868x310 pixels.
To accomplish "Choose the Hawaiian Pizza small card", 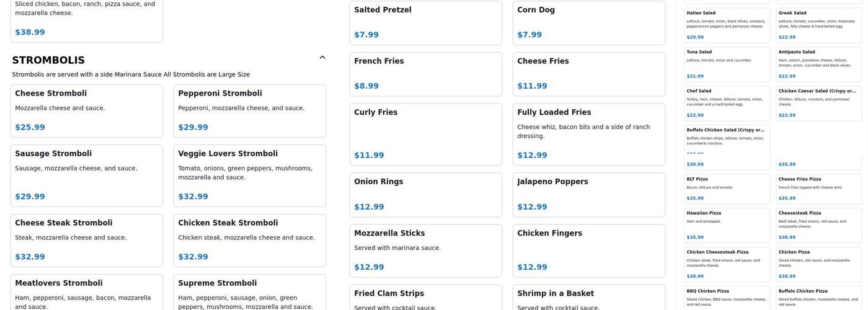I will click(727, 224).
